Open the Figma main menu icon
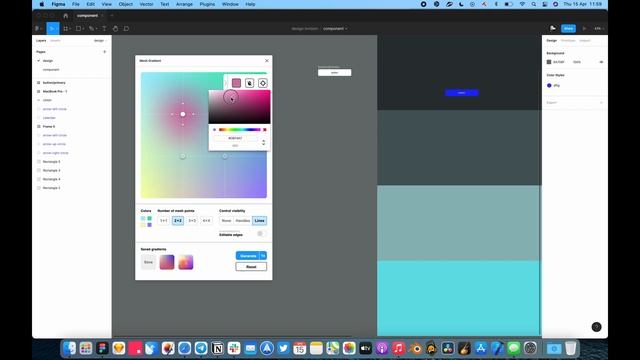640x360 pixels. coord(37,29)
